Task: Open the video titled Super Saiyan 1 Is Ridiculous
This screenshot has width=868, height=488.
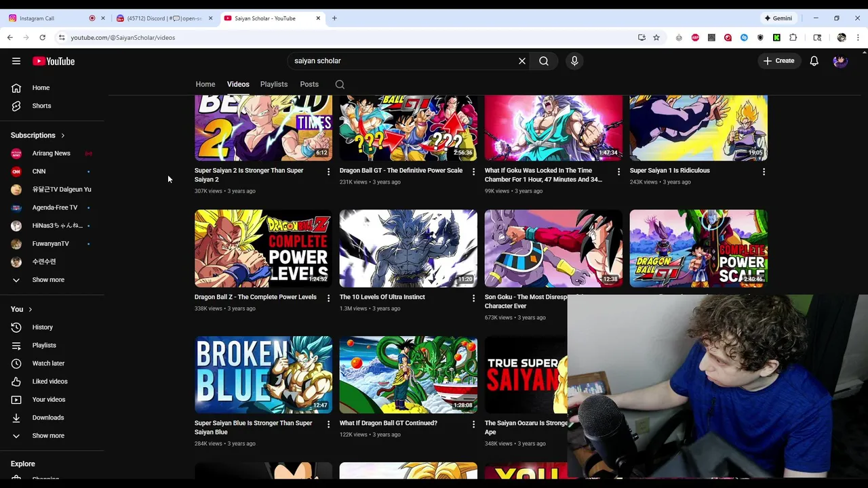Action: tap(669, 171)
